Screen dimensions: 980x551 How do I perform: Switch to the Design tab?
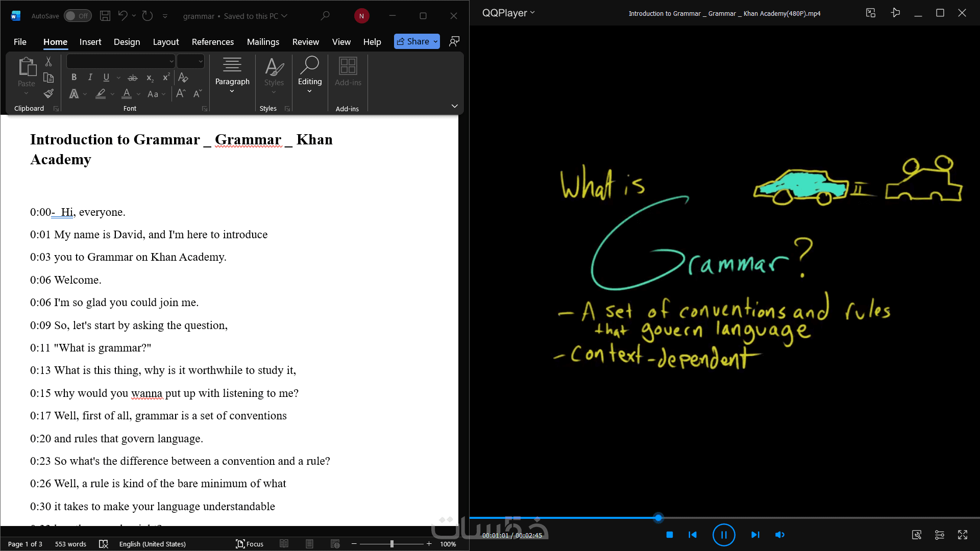(127, 42)
